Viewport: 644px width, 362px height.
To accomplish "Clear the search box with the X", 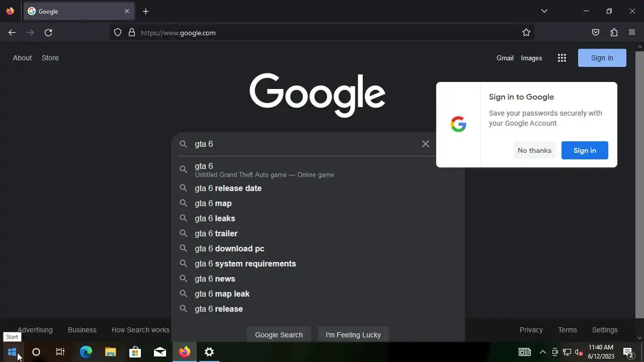I will pos(426,144).
